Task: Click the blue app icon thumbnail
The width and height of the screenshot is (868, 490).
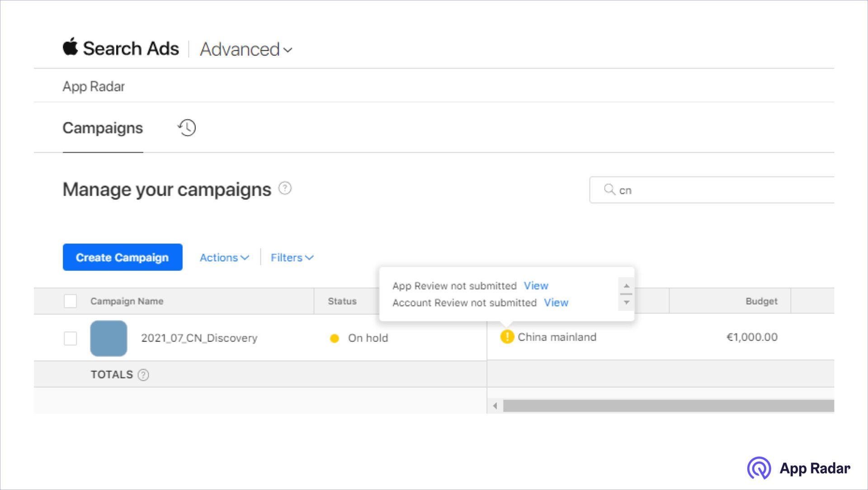Action: 108,338
